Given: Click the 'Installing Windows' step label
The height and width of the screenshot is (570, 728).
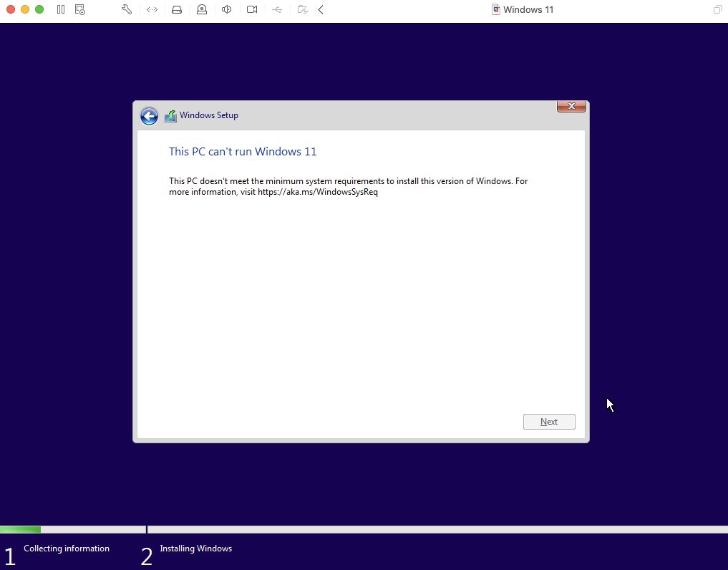Looking at the screenshot, I should point(196,549).
